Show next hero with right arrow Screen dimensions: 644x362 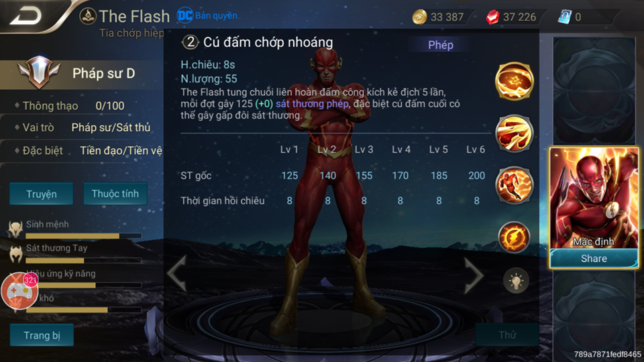474,276
